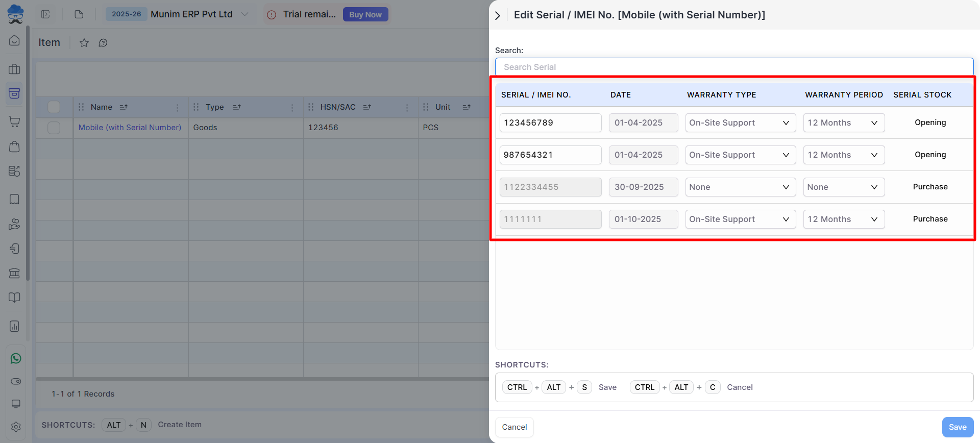The image size is (980, 443).
Task: Click the Save button
Action: pos(957,427)
